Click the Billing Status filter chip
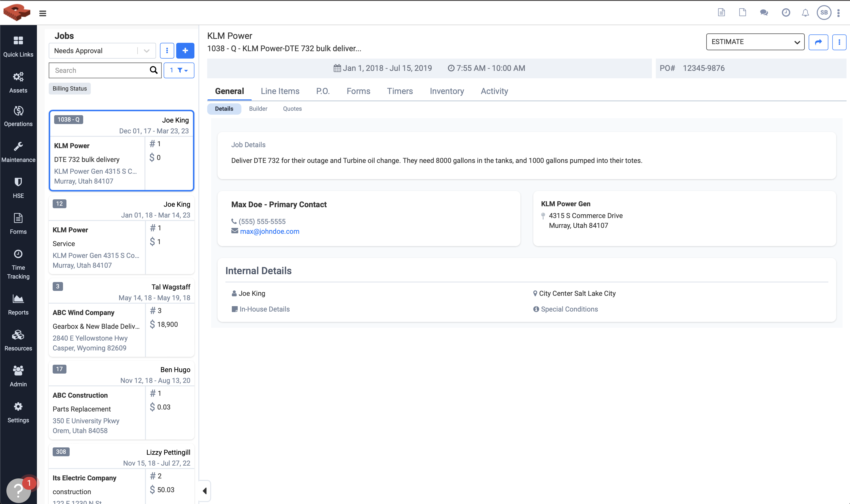850x504 pixels. (x=70, y=89)
